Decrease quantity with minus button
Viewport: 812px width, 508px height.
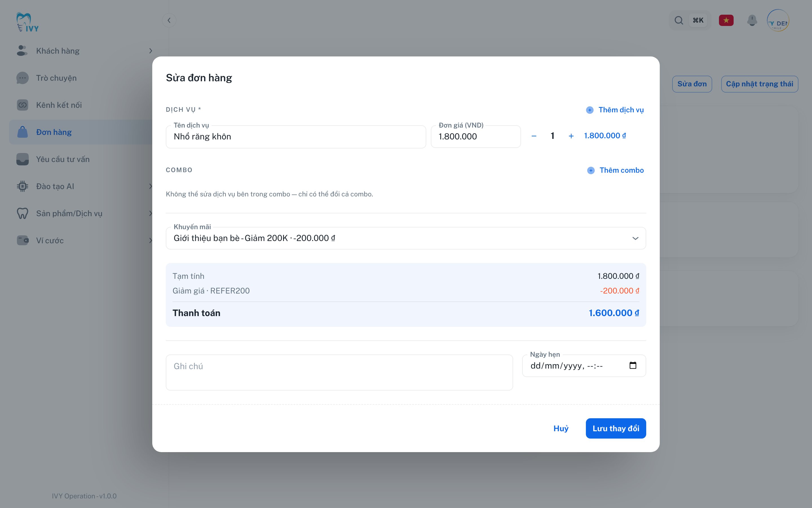[x=534, y=136]
